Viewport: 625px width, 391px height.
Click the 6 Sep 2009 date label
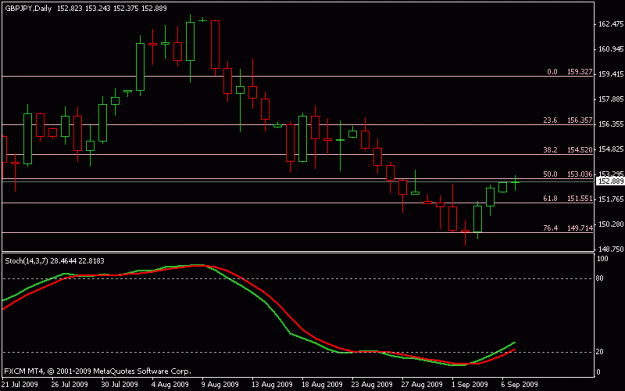tap(519, 385)
